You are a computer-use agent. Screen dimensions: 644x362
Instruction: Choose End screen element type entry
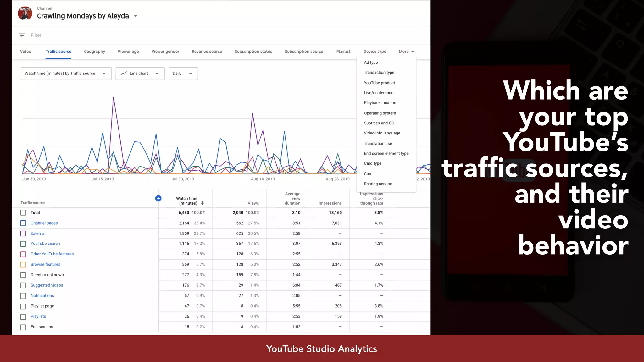pos(386,154)
